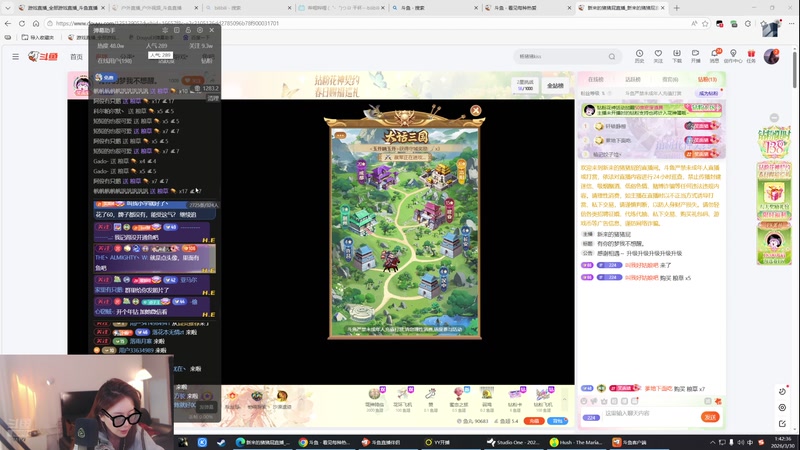Click the 成为钻粉 button

(708, 93)
